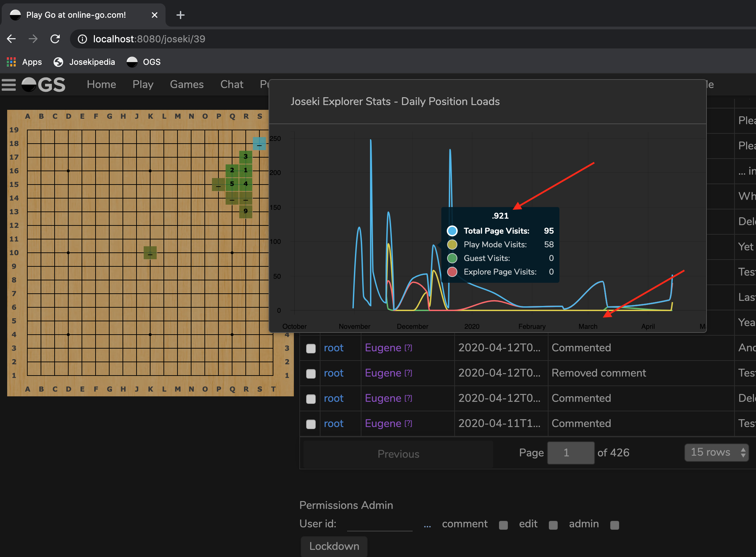The image size is (756, 557).
Task: Click the blue pass marker at top right of board
Action: pyautogui.click(x=259, y=144)
